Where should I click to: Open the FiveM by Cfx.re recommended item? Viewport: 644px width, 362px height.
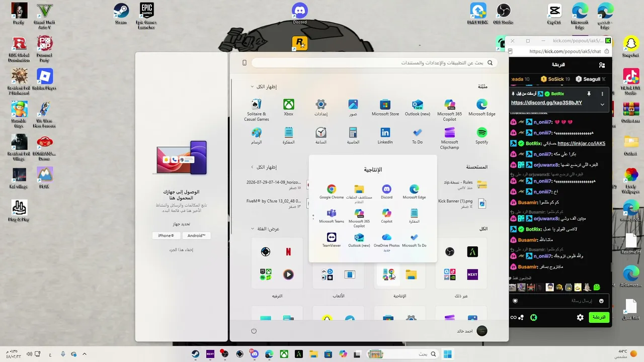[276, 204]
